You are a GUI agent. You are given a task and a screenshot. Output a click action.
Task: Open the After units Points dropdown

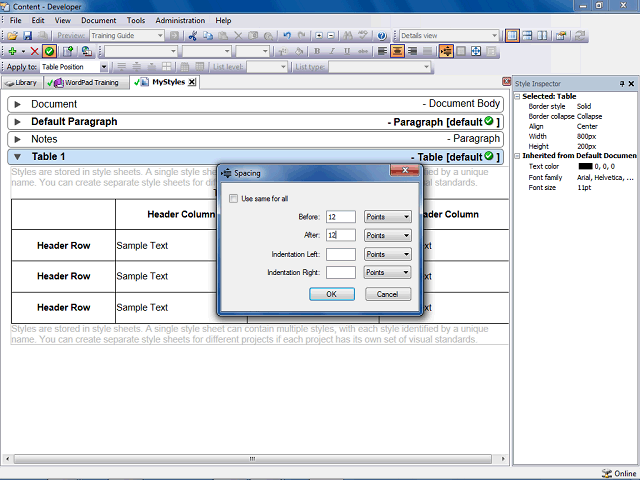coord(387,236)
